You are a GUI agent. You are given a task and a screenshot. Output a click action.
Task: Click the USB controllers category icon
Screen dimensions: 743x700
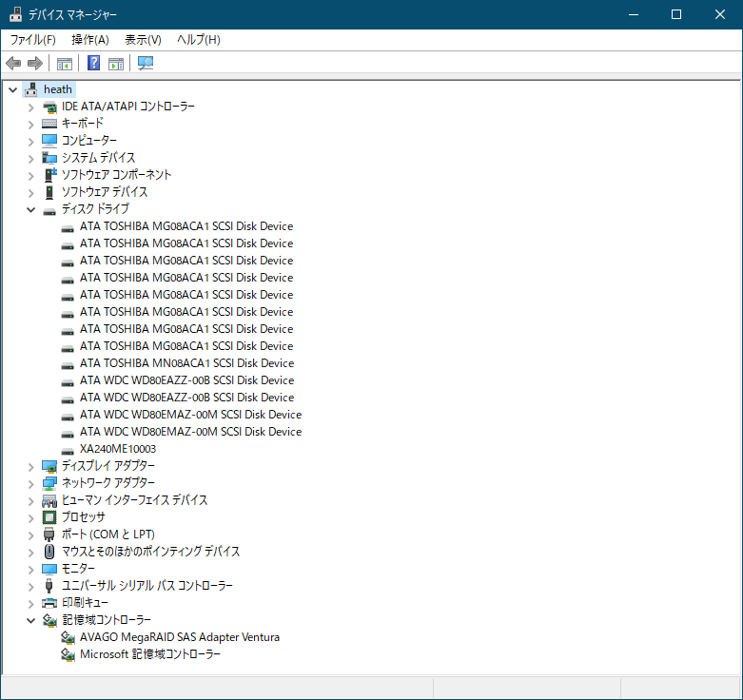point(49,586)
